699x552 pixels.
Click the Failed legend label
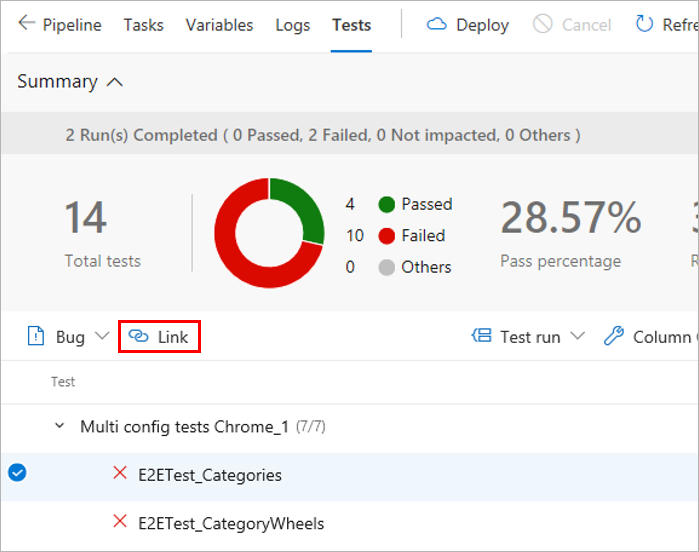[x=423, y=235]
